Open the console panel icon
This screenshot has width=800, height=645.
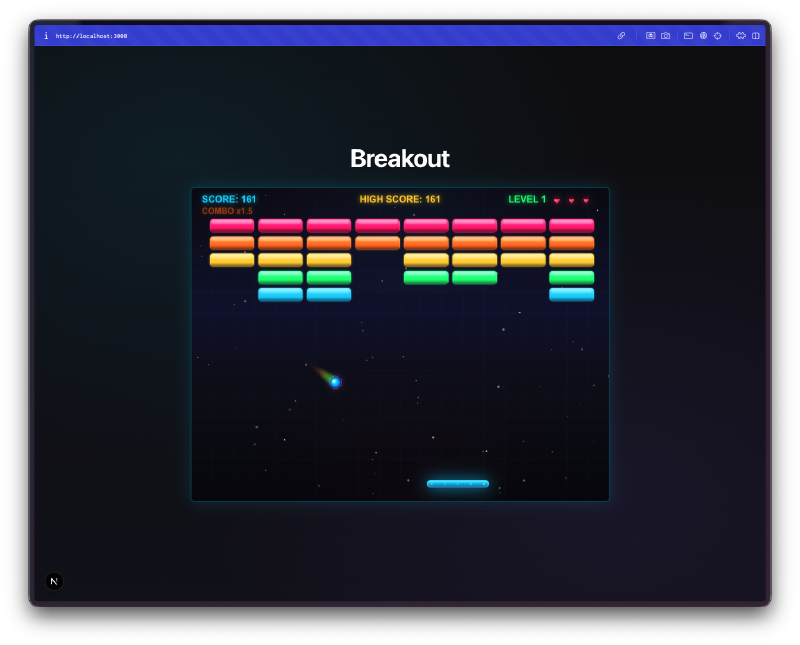[689, 36]
